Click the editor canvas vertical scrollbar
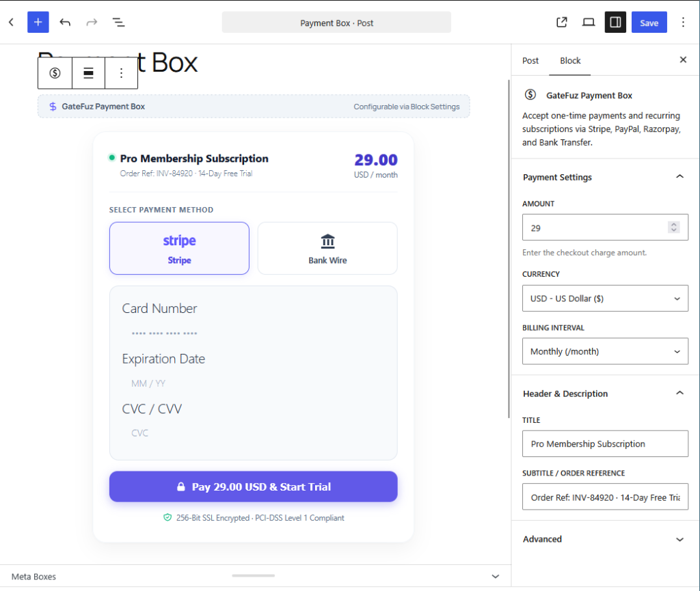The width and height of the screenshot is (700, 591). [509, 249]
